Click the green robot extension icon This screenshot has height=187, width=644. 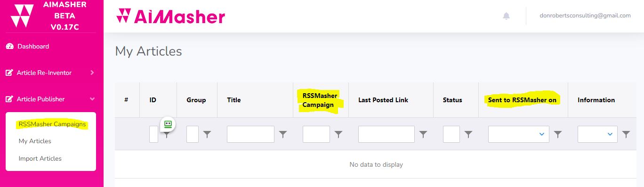tap(168, 124)
